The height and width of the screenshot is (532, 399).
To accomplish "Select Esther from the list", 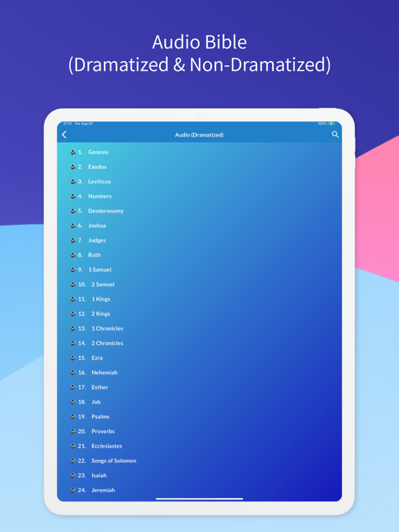I will [x=100, y=387].
